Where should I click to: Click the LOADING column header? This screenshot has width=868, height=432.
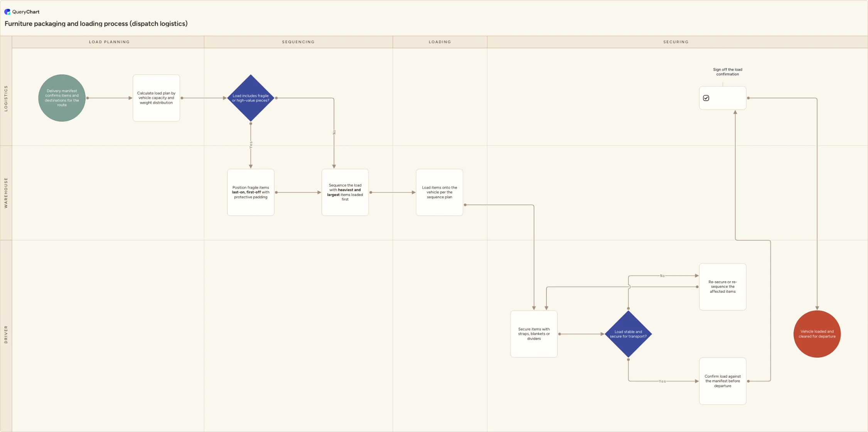click(440, 42)
